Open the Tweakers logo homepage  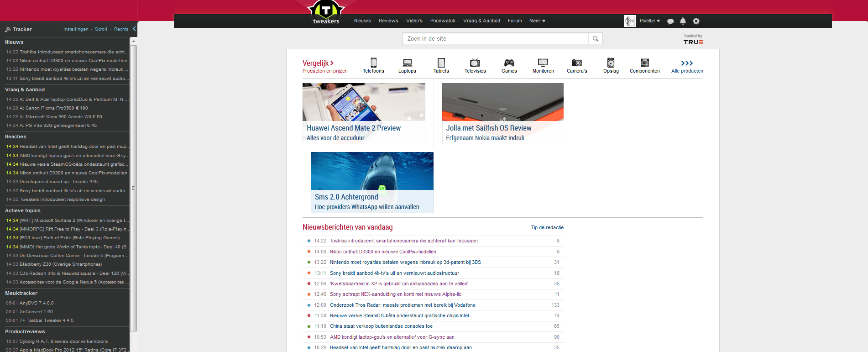tap(326, 12)
